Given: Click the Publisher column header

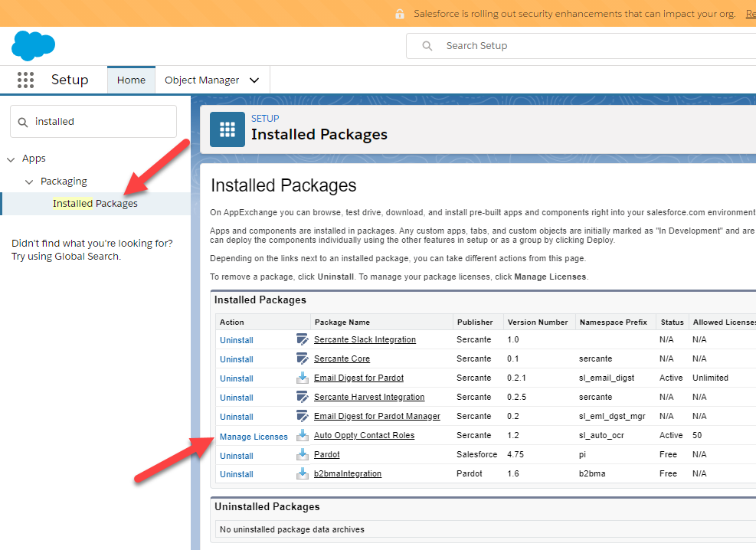Looking at the screenshot, I should tap(475, 322).
